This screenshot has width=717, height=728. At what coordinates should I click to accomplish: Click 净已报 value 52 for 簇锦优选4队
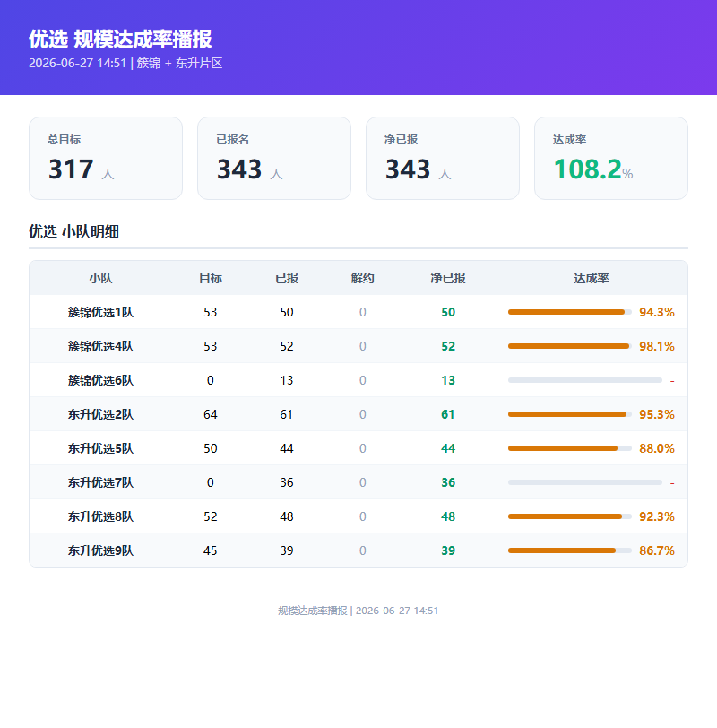coord(448,346)
